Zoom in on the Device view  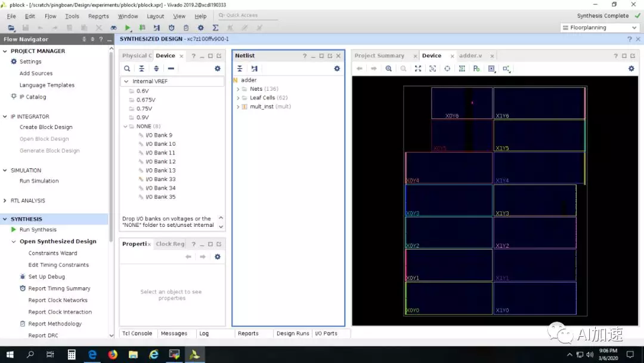click(389, 69)
